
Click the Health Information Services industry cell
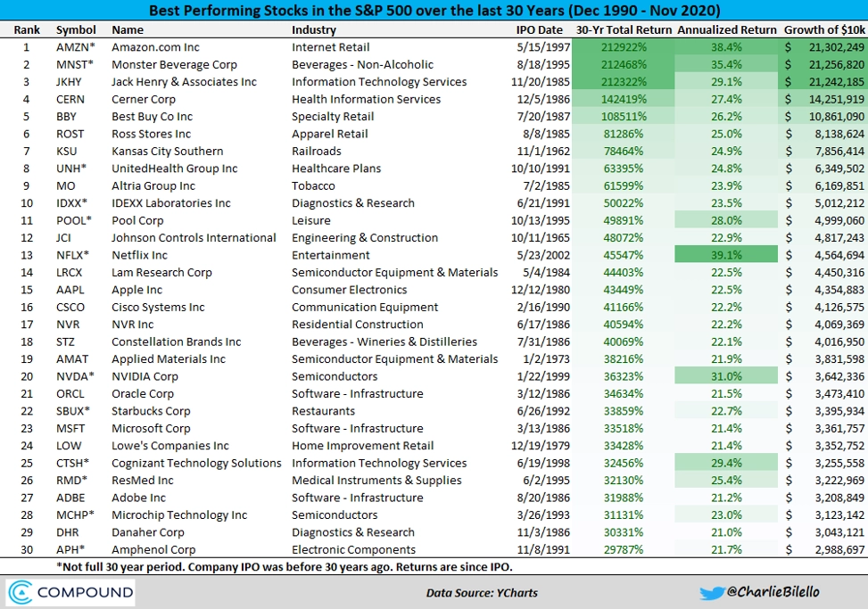click(367, 100)
